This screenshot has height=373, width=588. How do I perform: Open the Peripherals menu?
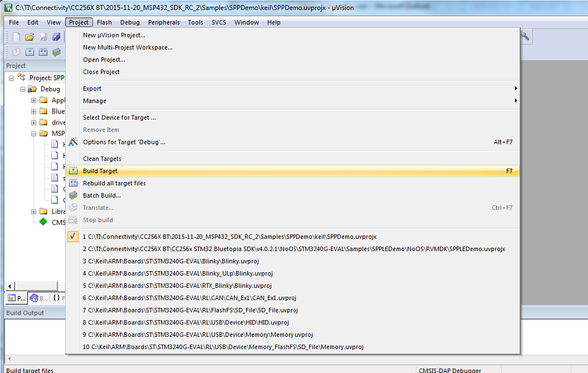tap(164, 22)
